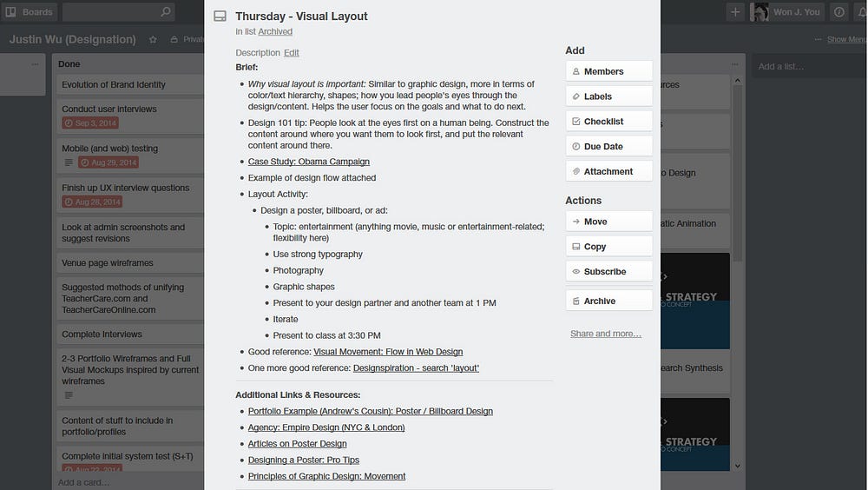Open menu dots on right list

pyautogui.click(x=734, y=64)
